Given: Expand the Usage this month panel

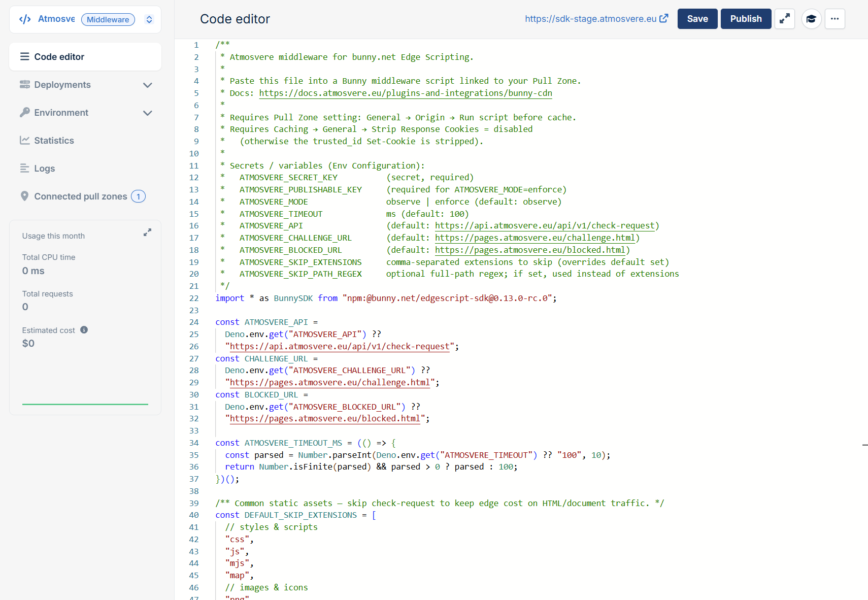Looking at the screenshot, I should (147, 232).
